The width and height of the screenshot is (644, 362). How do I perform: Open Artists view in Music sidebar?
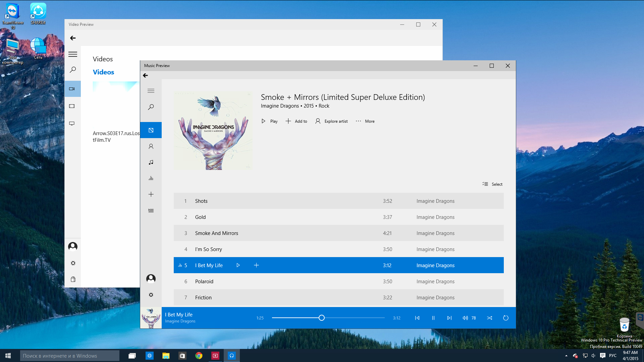(x=151, y=146)
